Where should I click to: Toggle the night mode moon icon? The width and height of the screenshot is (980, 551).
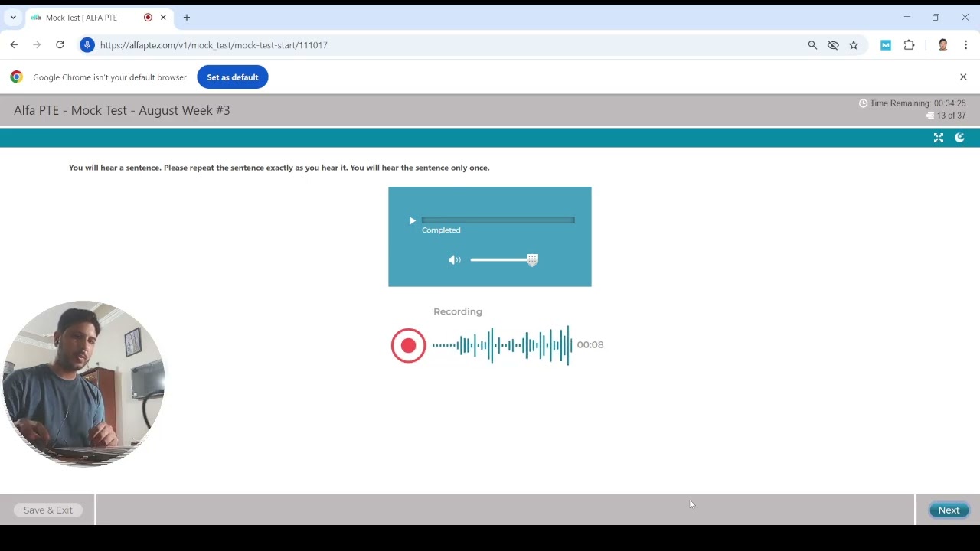959,138
